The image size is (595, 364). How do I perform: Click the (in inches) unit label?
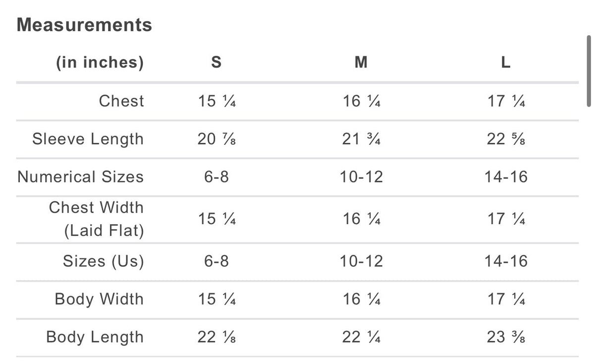(x=100, y=62)
